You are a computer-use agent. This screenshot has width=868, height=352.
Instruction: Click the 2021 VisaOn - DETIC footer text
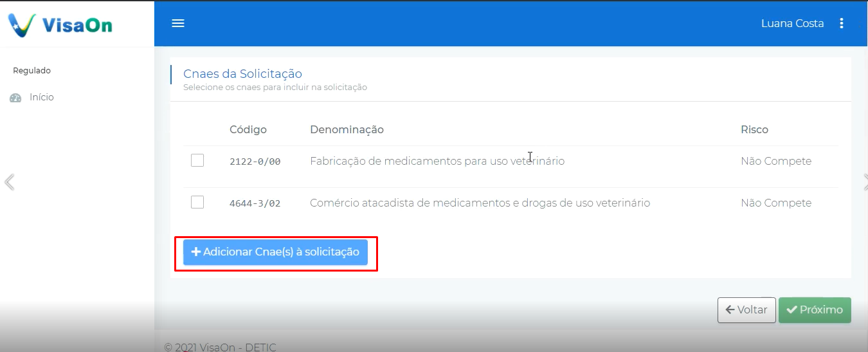220,347
